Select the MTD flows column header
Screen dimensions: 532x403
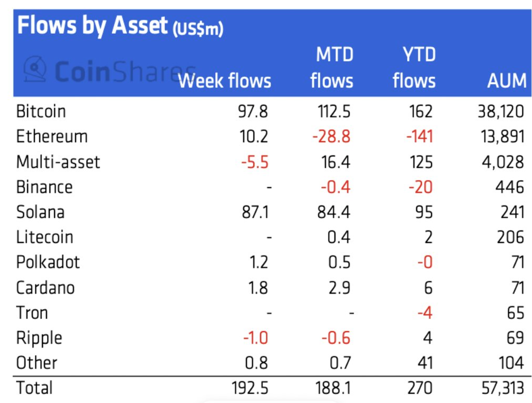[x=332, y=68]
